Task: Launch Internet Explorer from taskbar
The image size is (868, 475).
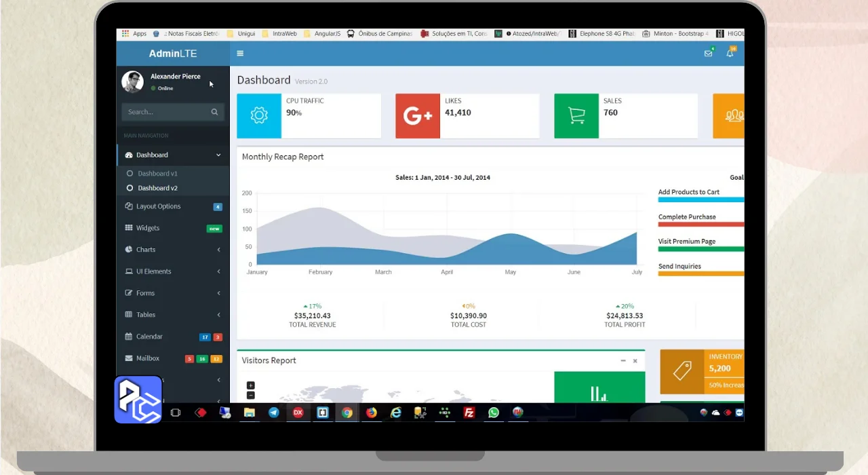Action: click(x=396, y=413)
